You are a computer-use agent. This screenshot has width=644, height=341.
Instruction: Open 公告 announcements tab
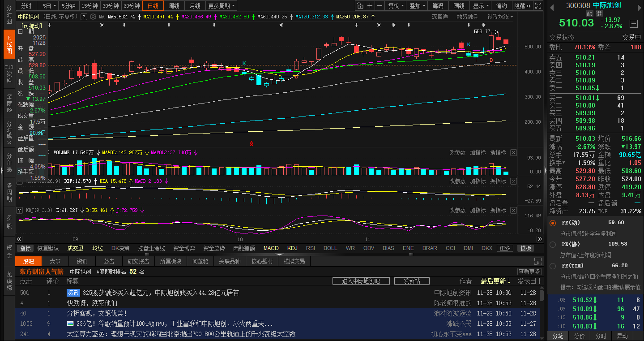[x=109, y=261]
